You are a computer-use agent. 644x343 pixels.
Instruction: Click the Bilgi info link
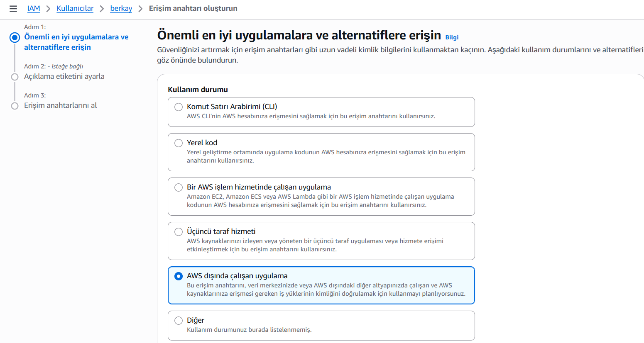point(452,37)
